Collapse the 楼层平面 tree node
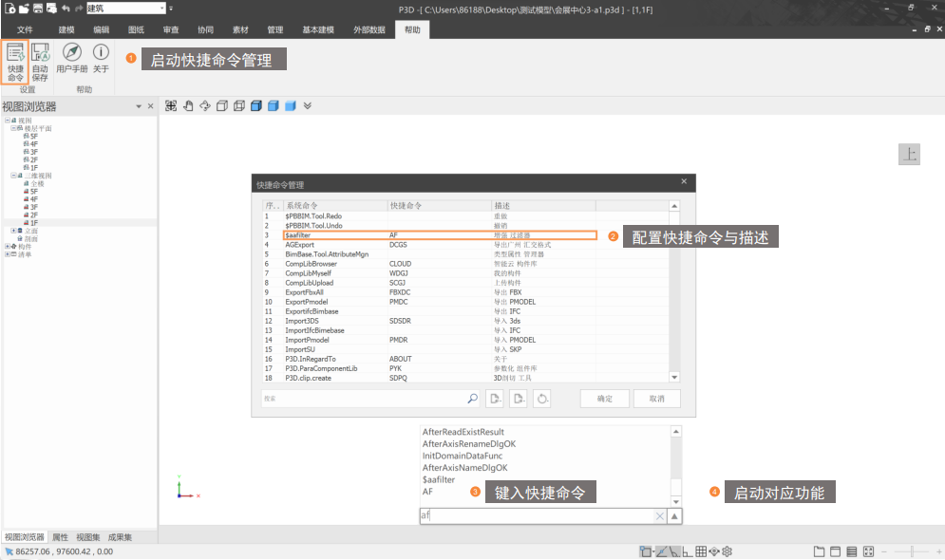The width and height of the screenshot is (945, 560). pyautogui.click(x=14, y=128)
